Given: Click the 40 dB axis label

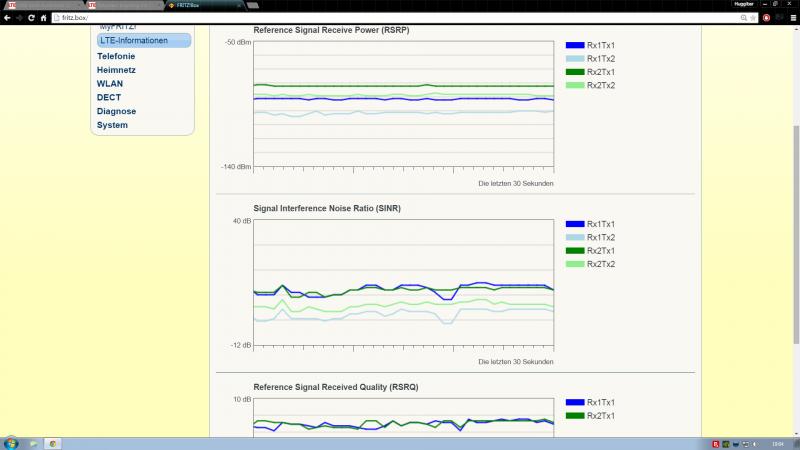Looking at the screenshot, I should click(x=242, y=221).
